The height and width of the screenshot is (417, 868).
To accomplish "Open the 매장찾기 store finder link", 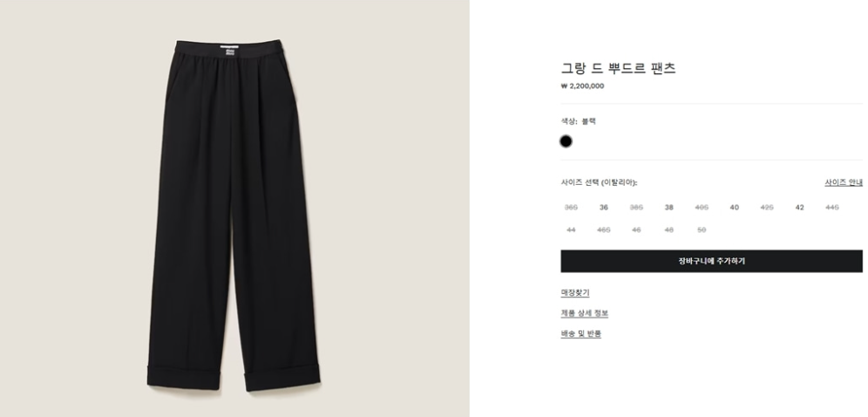I will (575, 292).
